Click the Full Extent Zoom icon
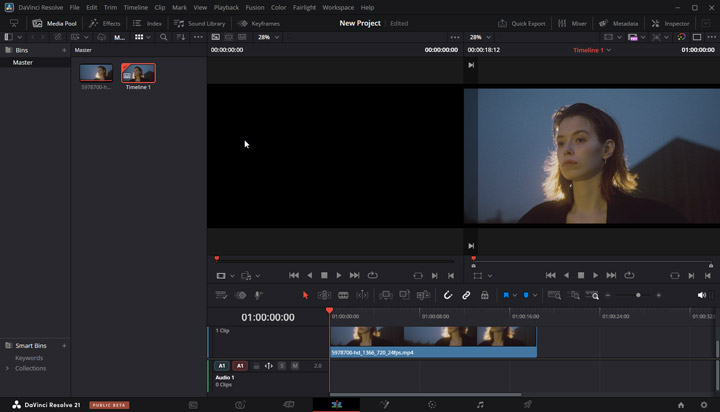Screen dimensions: 720x412 [x=555, y=295]
